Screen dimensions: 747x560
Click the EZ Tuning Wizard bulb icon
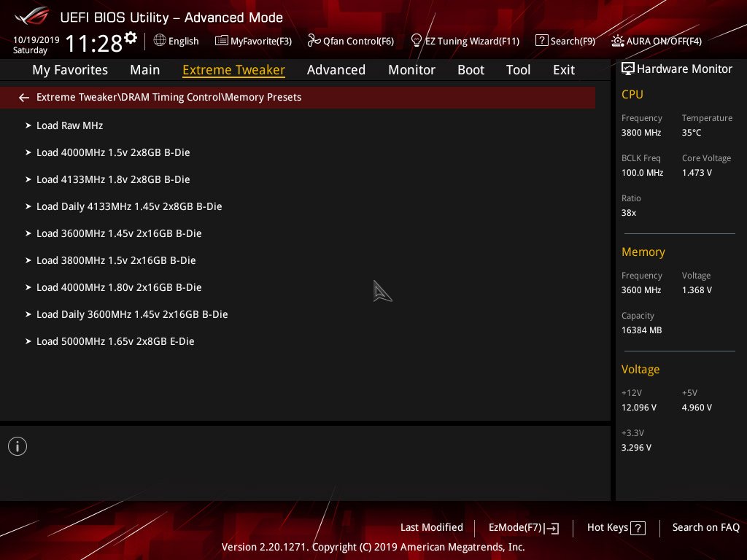coord(416,41)
